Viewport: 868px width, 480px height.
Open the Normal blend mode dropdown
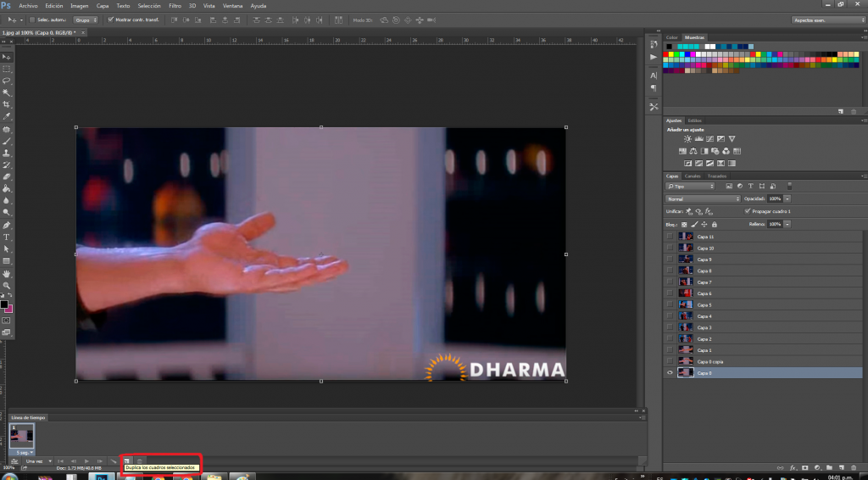tap(703, 198)
